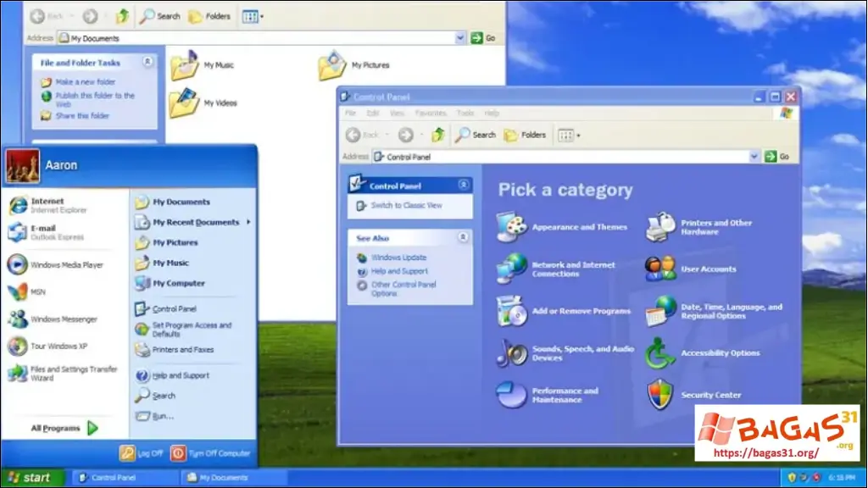Click the Up folder icon in Control Panel toolbar
The height and width of the screenshot is (488, 868).
438,135
